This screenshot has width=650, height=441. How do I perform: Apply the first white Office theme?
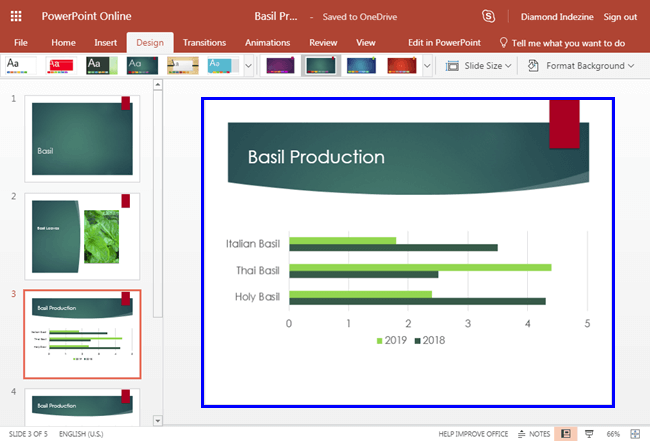pos(19,65)
